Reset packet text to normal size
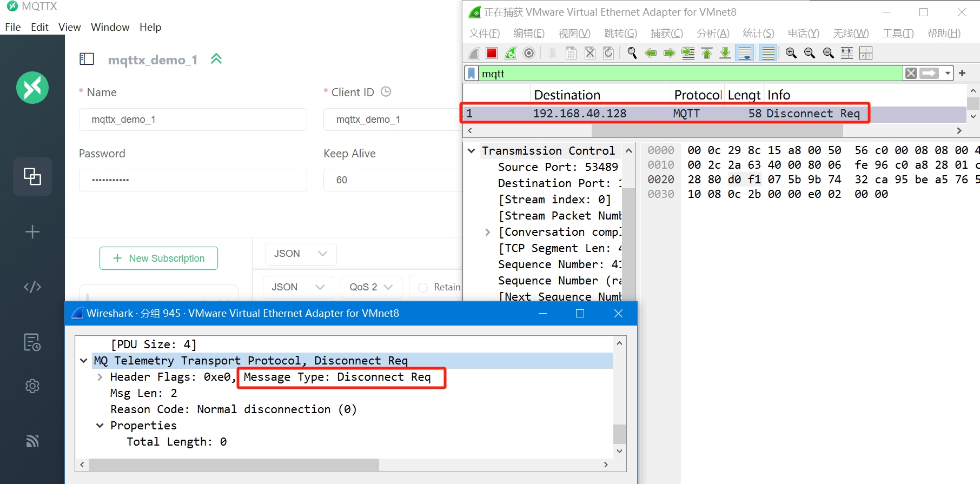This screenshot has height=484, width=980. 828,53
